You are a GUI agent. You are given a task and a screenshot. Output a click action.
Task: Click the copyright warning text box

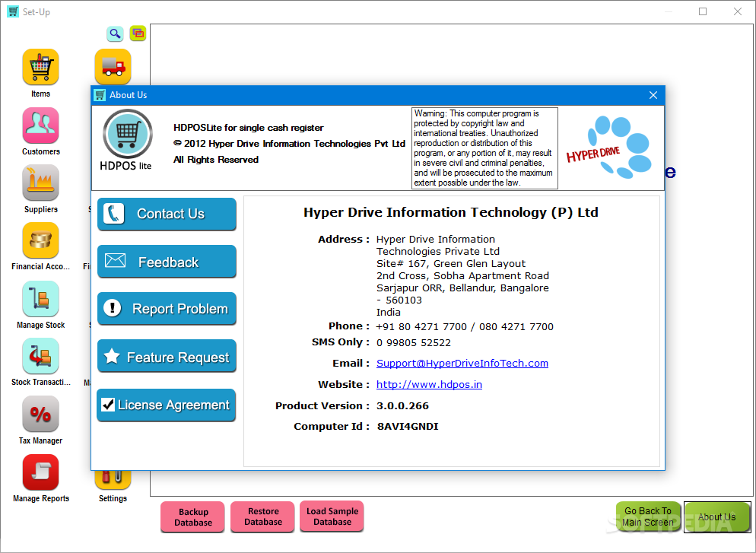[x=484, y=148]
